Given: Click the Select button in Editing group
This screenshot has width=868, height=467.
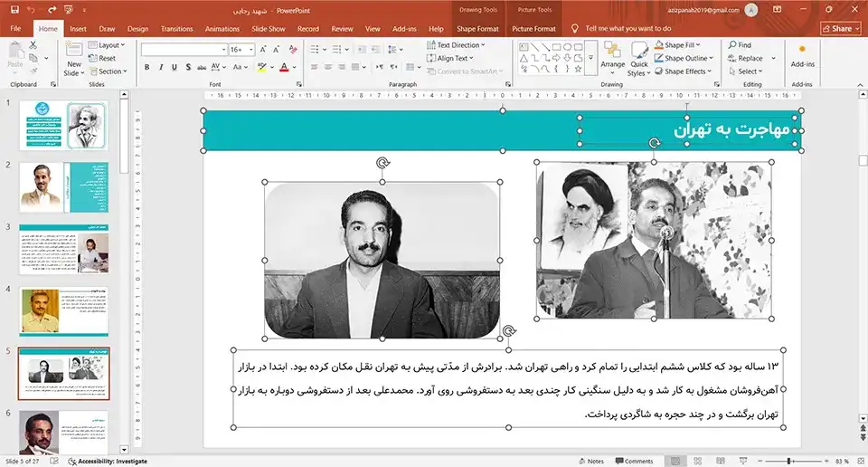Looking at the screenshot, I should (x=746, y=71).
